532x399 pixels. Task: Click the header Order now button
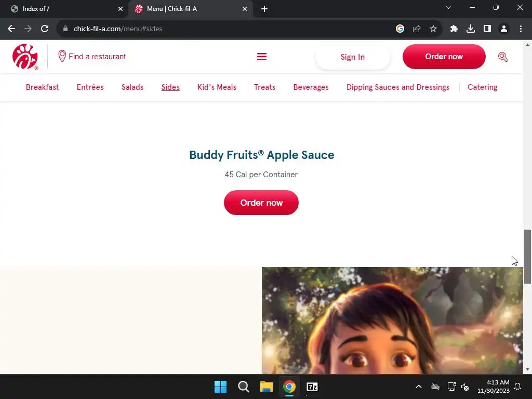(x=444, y=57)
